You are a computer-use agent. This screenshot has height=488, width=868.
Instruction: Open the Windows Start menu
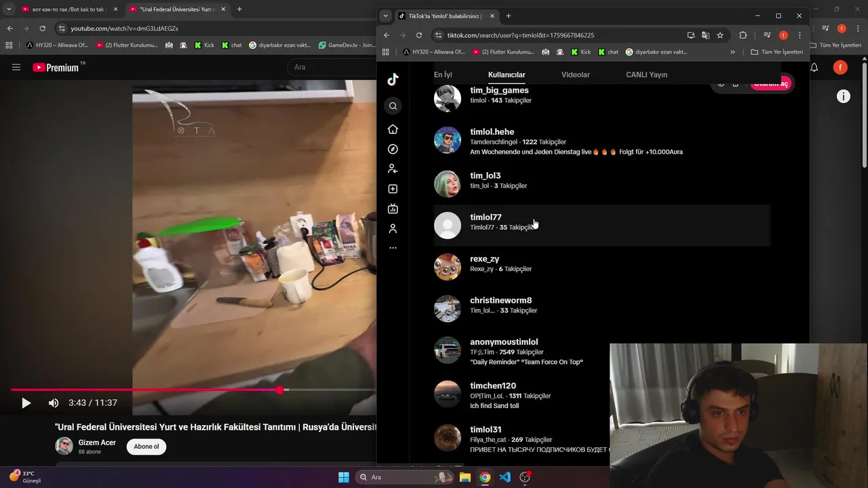(344, 477)
